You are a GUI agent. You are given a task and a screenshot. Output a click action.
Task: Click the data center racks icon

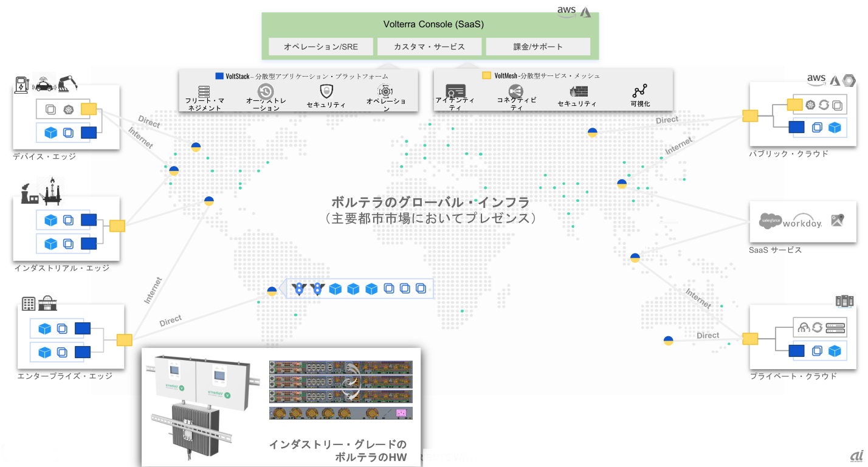point(845,300)
